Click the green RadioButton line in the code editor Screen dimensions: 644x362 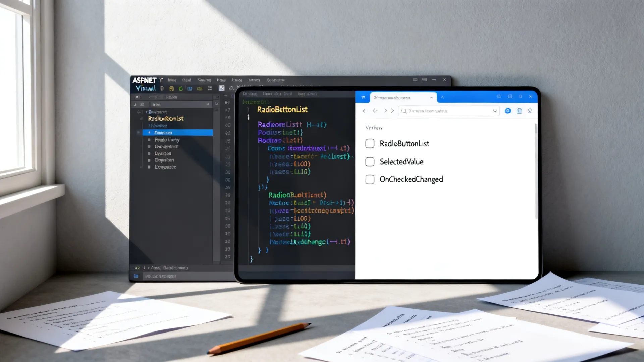[x=297, y=195]
